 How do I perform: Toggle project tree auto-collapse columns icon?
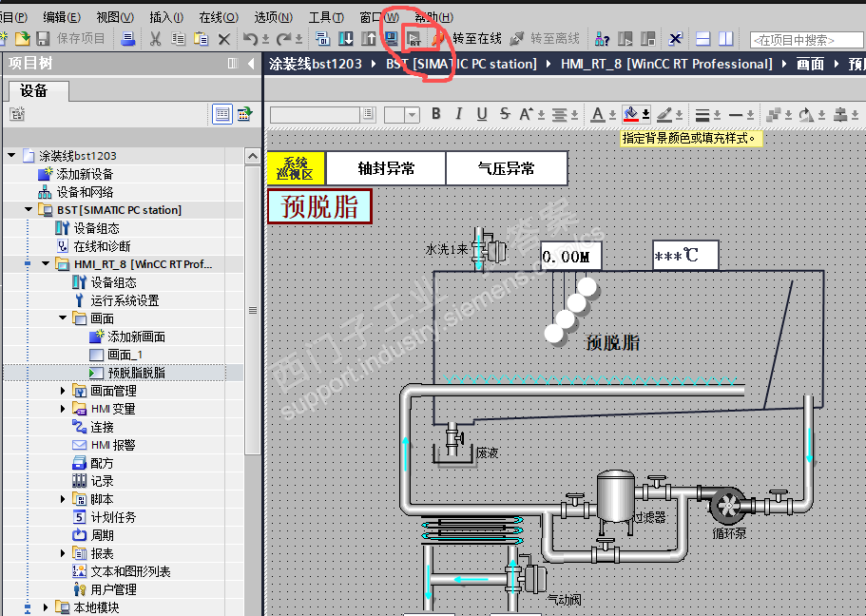(x=233, y=64)
